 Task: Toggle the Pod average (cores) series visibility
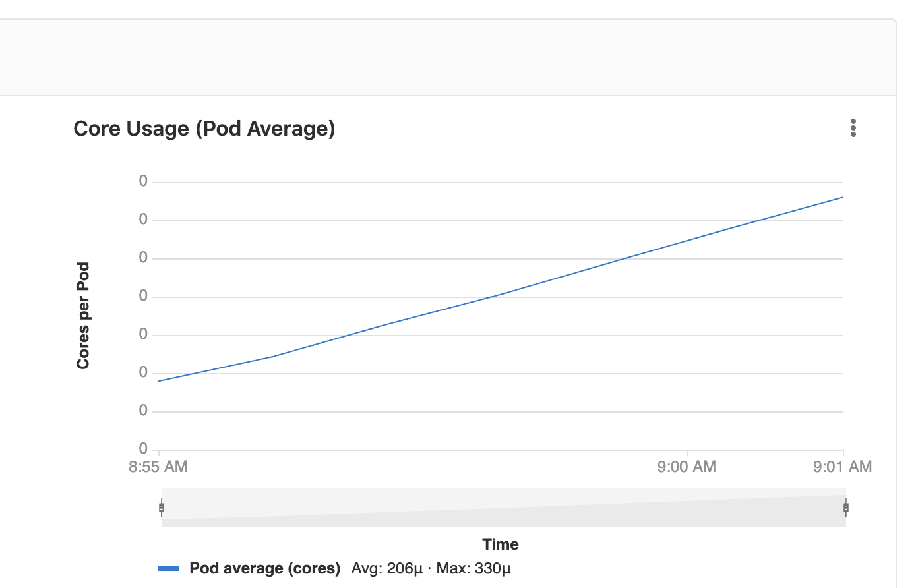click(x=264, y=568)
